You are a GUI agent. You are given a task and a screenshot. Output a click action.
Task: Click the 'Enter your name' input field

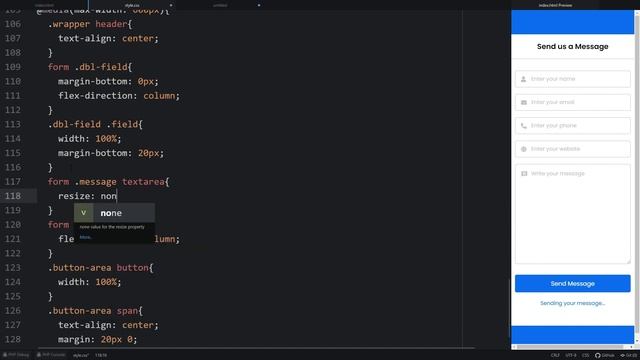[x=572, y=79]
